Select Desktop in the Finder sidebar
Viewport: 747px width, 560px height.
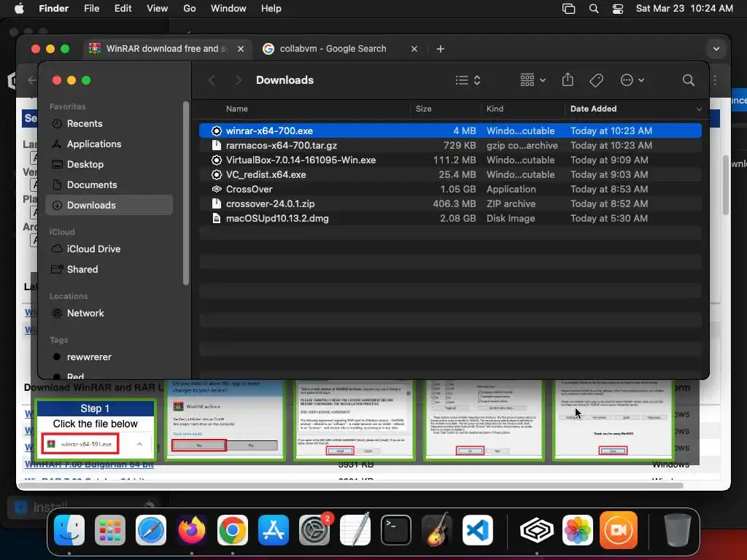tap(109, 164)
